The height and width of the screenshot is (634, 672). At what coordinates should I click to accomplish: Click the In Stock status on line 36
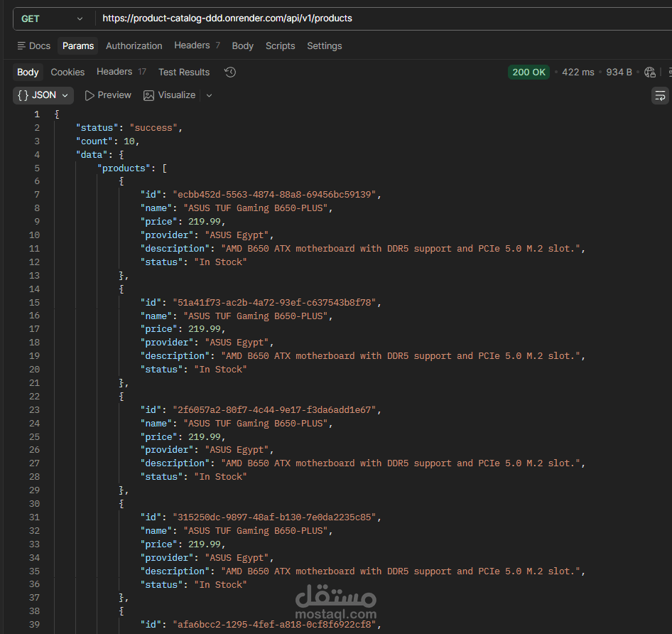tap(221, 585)
